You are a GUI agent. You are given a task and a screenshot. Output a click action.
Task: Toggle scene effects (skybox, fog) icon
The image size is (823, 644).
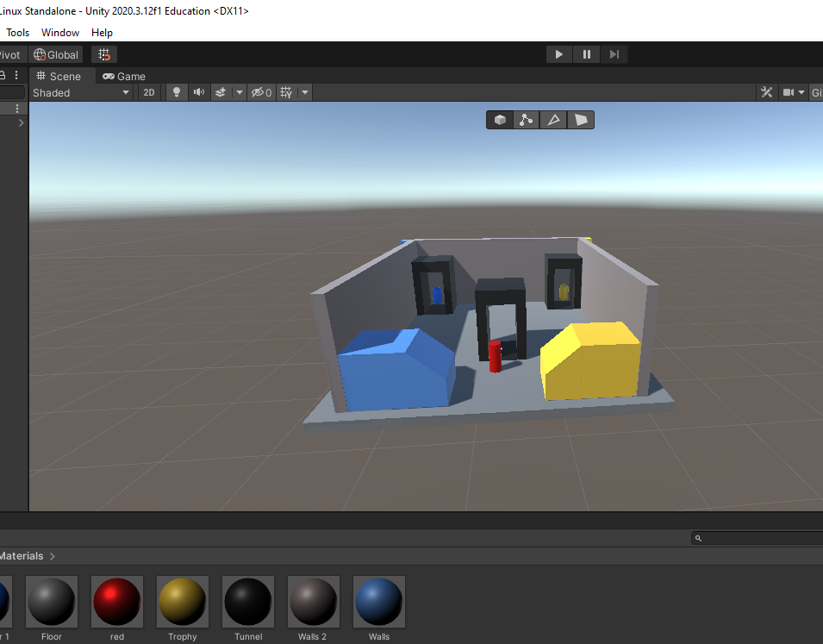click(221, 92)
